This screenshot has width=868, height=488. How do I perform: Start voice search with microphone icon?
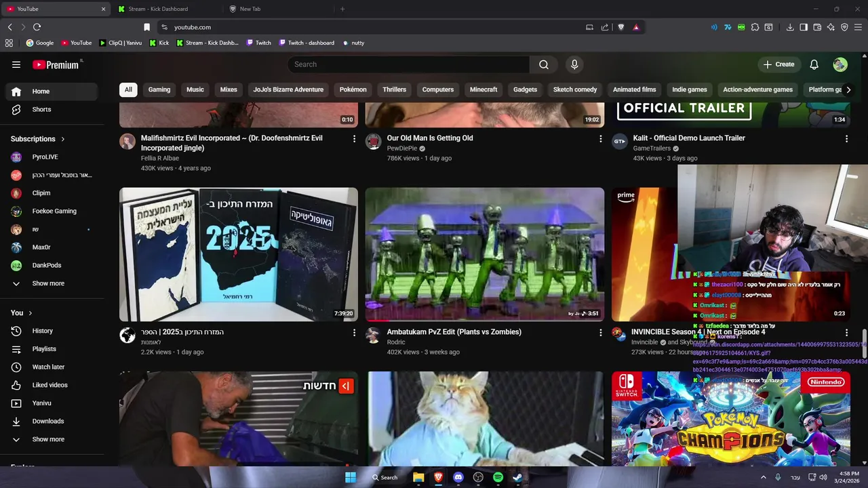click(x=574, y=64)
